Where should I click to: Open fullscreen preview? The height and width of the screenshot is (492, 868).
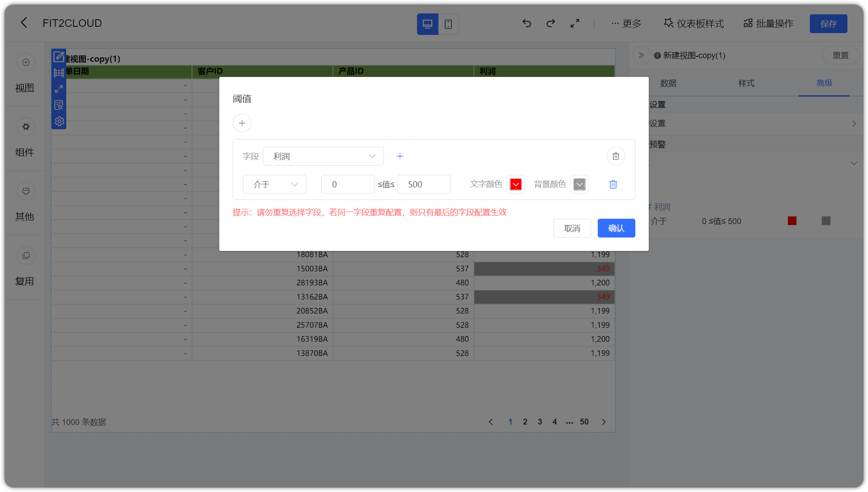tap(575, 23)
